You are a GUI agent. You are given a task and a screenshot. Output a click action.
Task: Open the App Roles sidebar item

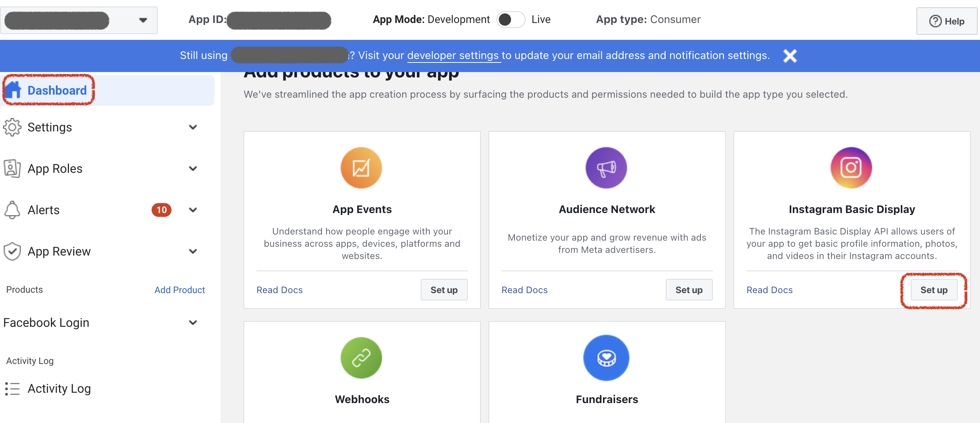[x=107, y=169]
